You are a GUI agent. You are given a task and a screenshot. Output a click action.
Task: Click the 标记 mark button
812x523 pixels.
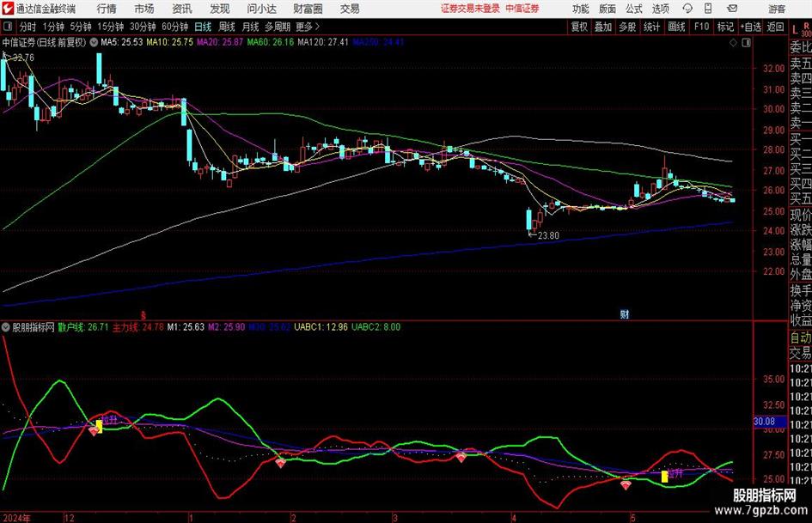coord(725,27)
